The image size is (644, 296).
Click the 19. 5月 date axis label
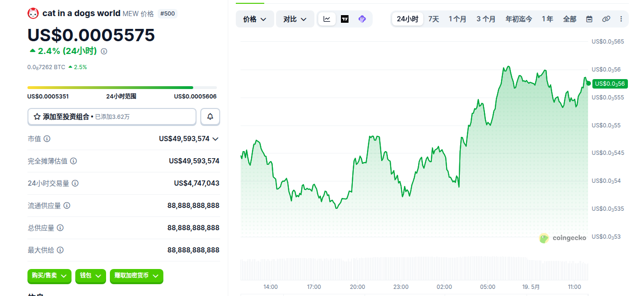(x=531, y=287)
